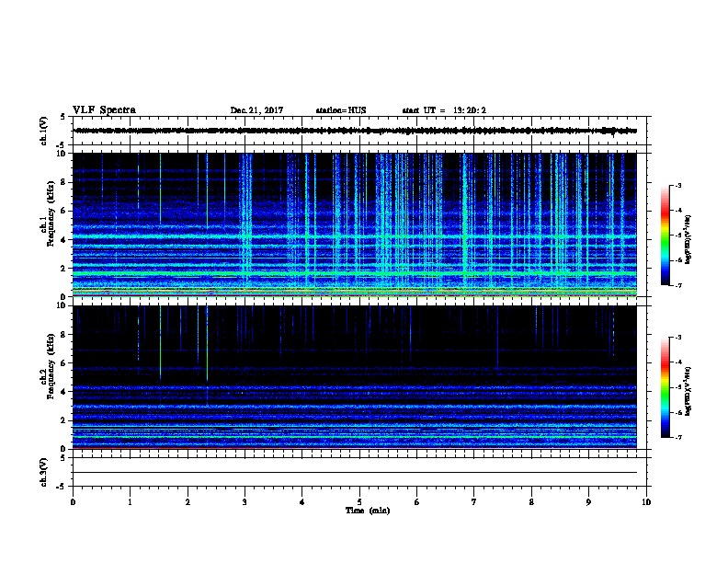Screen dimensions: 728x563
Task: Click the 'start UT = 13:20:2' text
Action: (444, 110)
